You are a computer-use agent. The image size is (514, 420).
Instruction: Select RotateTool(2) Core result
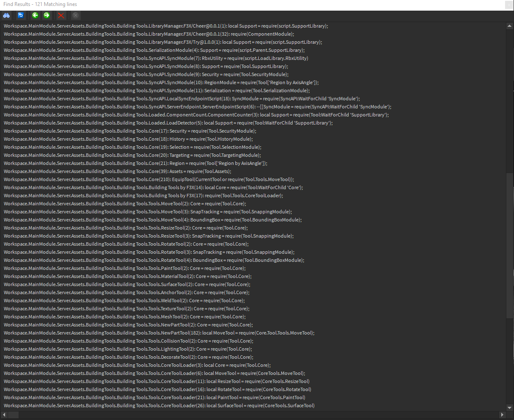[126, 244]
